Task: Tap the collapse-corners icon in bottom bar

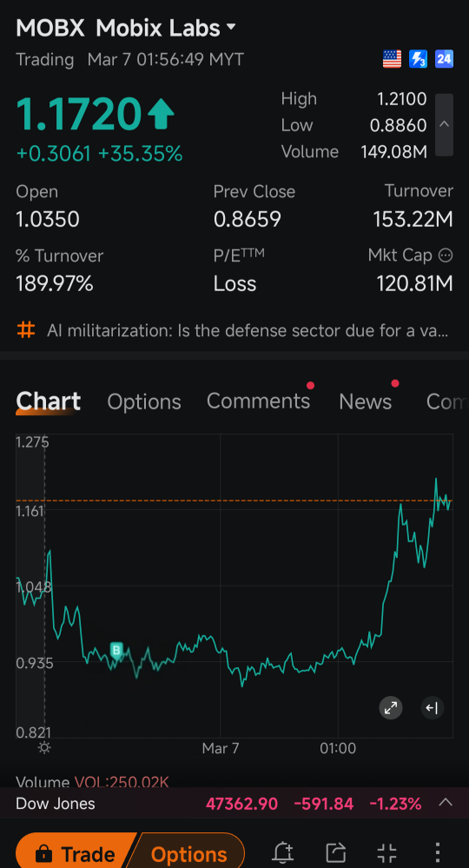Action: (x=386, y=852)
